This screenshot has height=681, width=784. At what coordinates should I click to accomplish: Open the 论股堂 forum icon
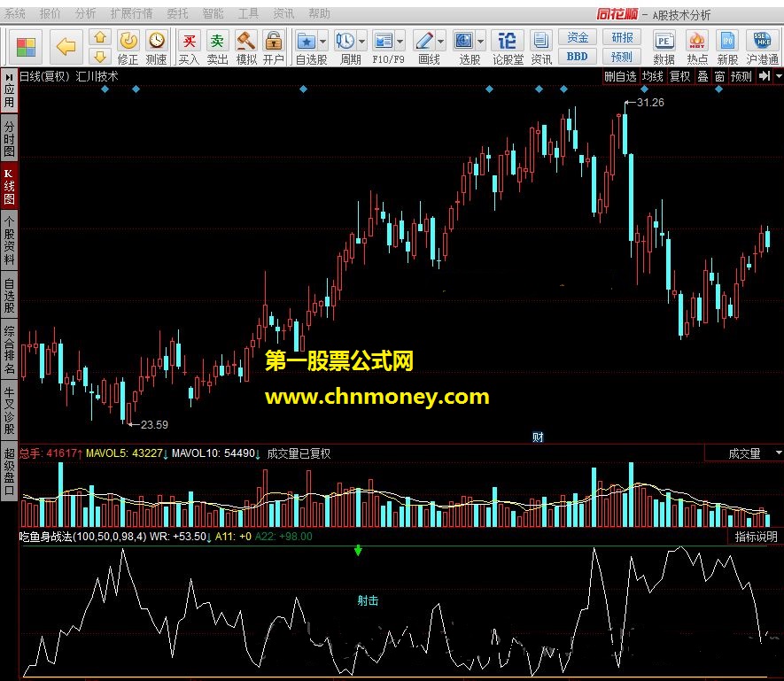click(507, 41)
